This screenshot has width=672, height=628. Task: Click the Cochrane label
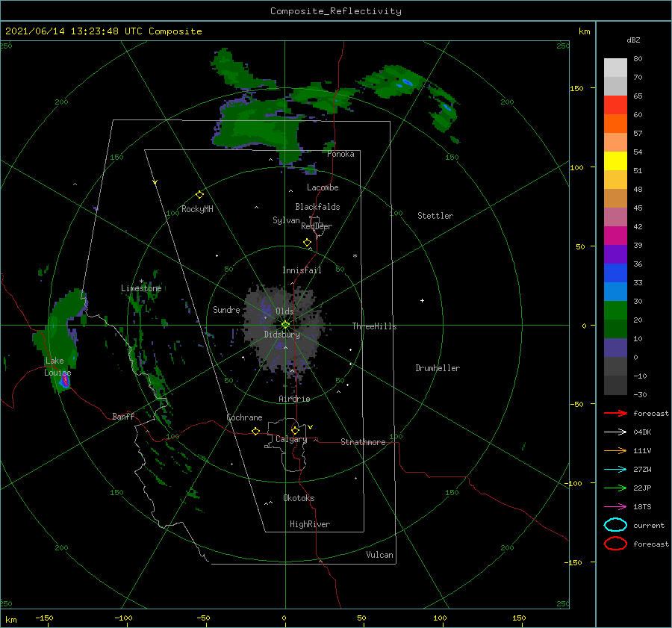244,417
